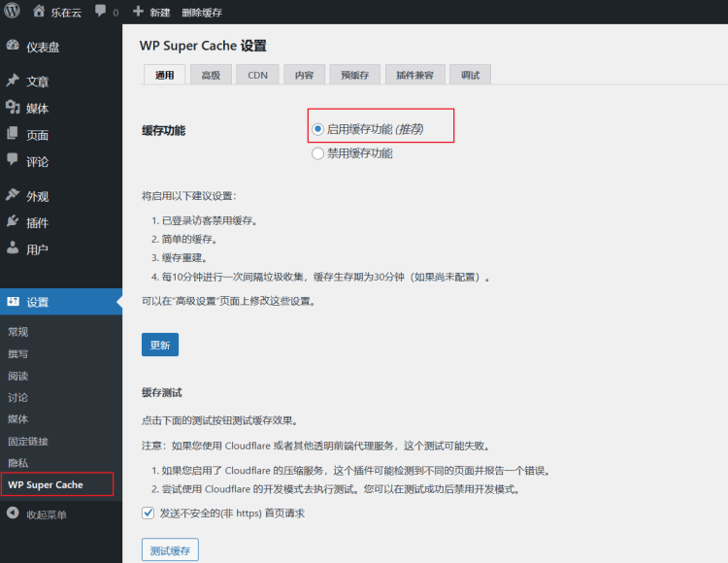Click 新建 in the admin bar
Screen dimensions: 728x563
[x=160, y=13]
